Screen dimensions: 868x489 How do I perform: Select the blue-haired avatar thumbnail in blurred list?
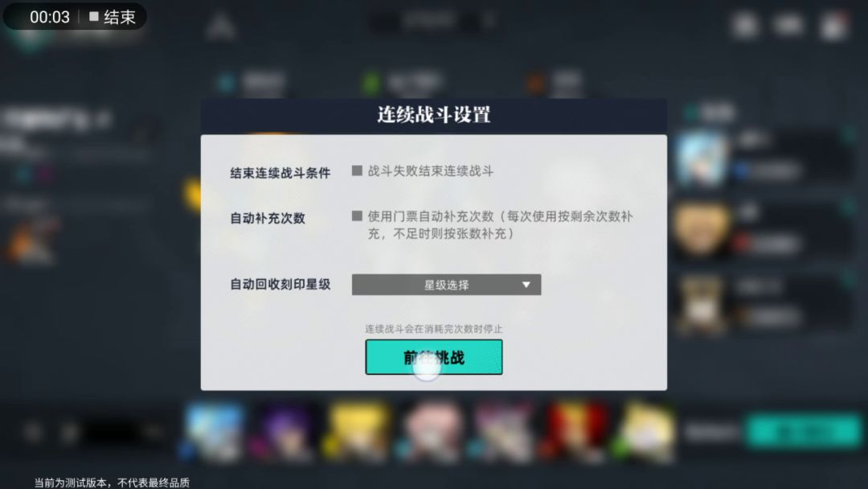(702, 158)
